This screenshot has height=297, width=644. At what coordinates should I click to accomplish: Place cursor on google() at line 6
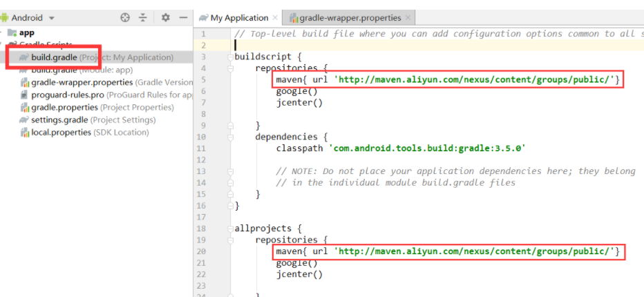coord(297,91)
